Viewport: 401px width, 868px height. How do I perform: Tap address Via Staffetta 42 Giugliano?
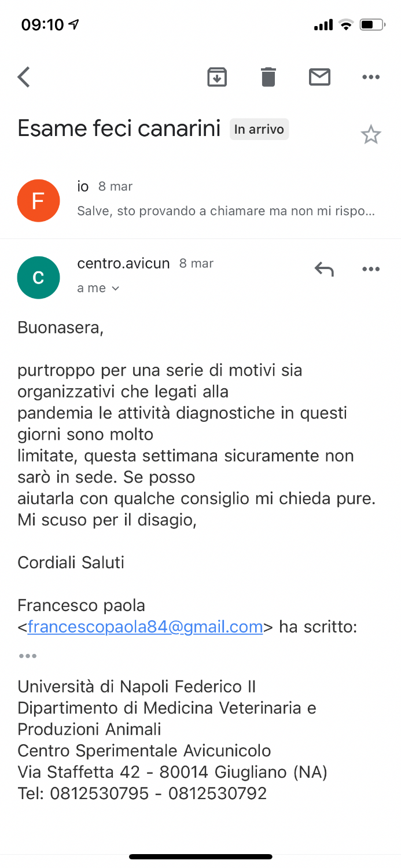(172, 772)
